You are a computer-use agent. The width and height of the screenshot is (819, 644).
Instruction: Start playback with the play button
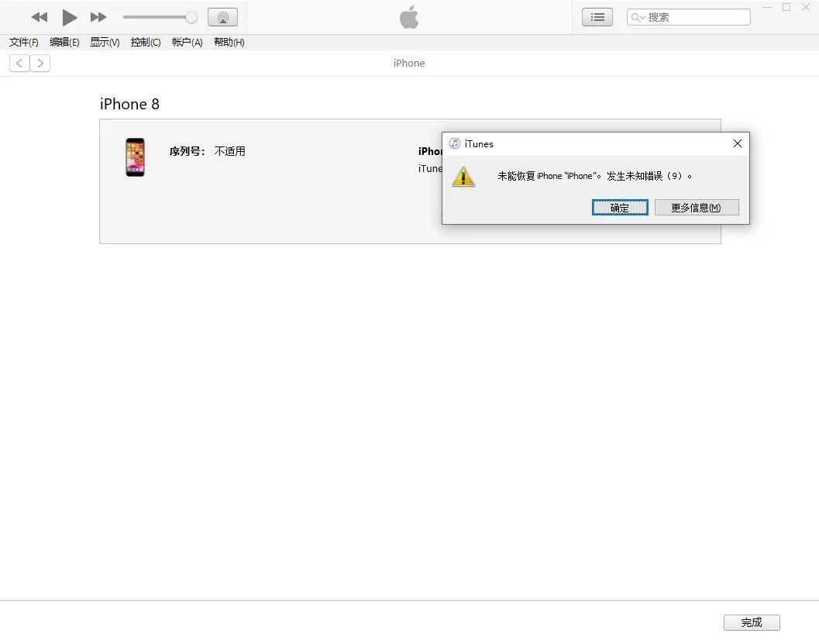coord(70,17)
